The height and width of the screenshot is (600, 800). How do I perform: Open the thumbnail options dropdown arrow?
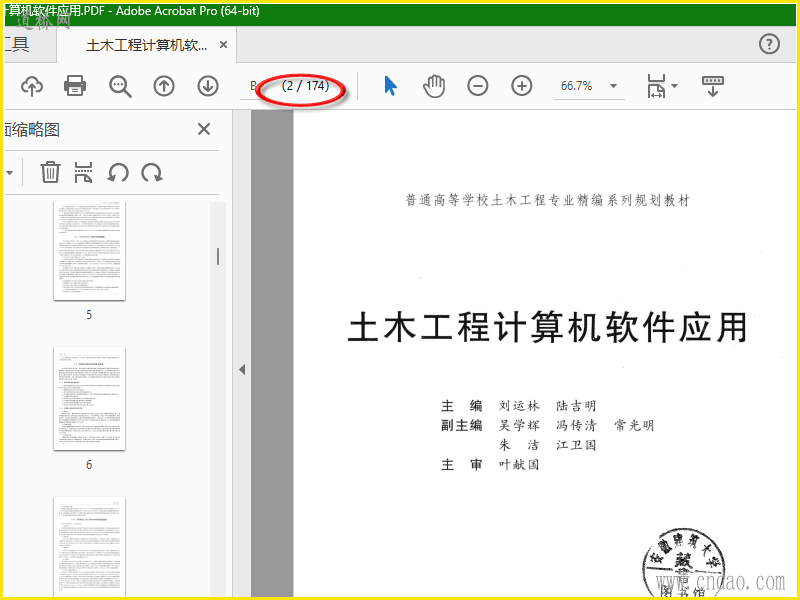[x=10, y=172]
